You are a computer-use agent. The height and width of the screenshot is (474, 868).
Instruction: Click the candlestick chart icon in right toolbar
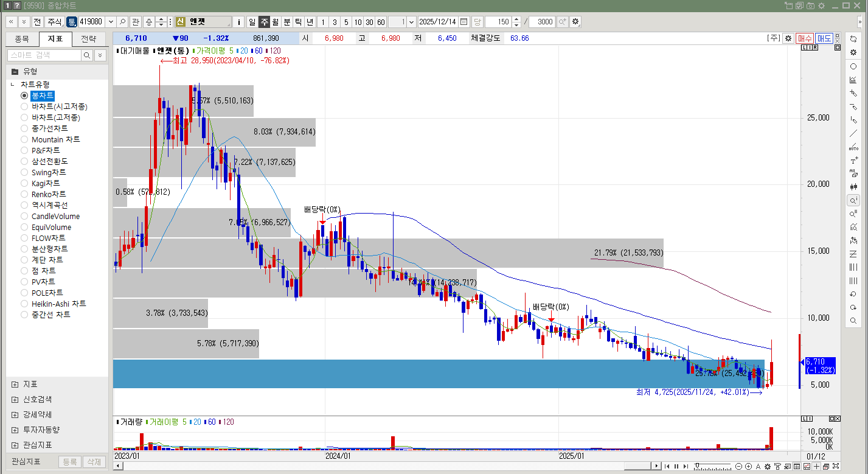[x=853, y=187]
